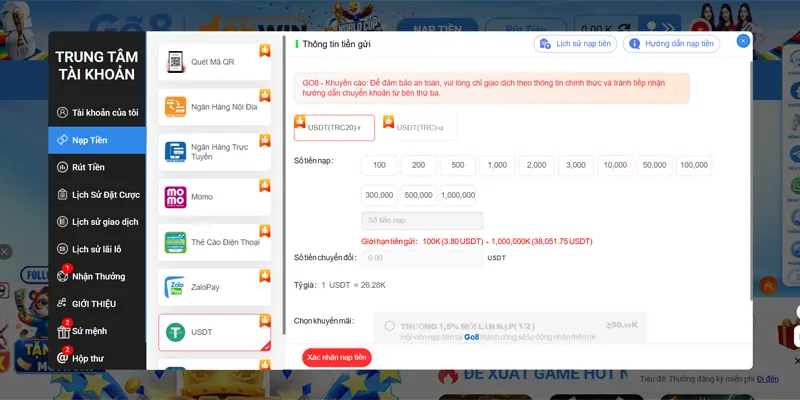Choose deposit amount 3,000
Viewport: 800px width, 400px height.
coord(576,165)
